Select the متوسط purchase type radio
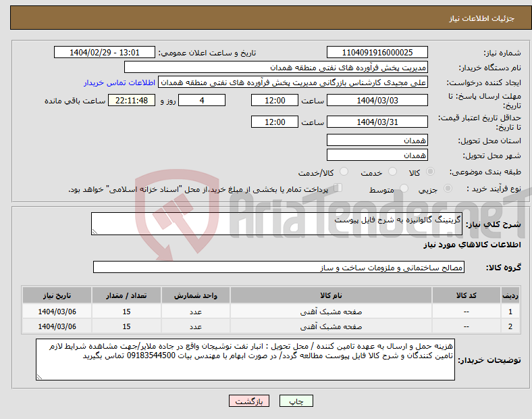 (x=404, y=189)
